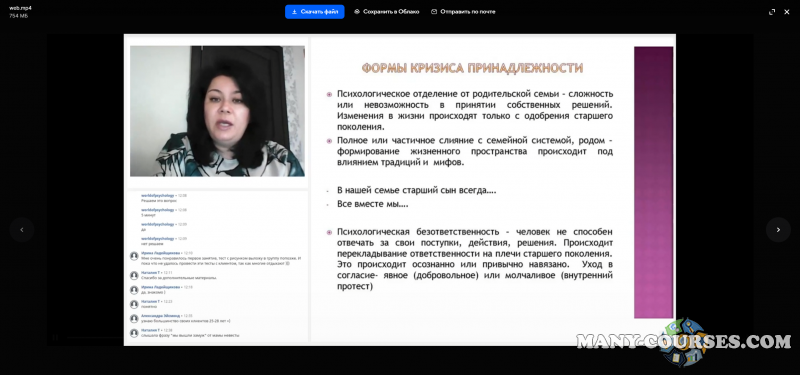Choose Отправить по почте option
The image size is (800, 375).
tap(463, 12)
